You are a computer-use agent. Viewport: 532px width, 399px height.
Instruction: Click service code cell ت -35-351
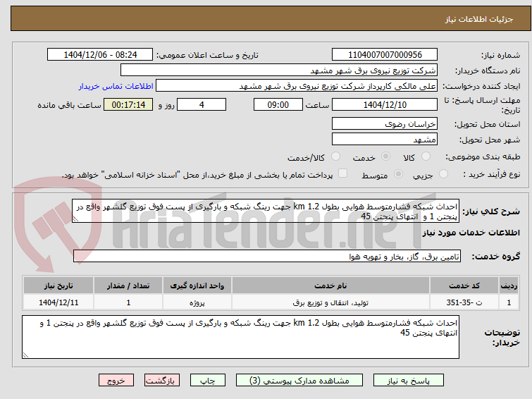464,302
